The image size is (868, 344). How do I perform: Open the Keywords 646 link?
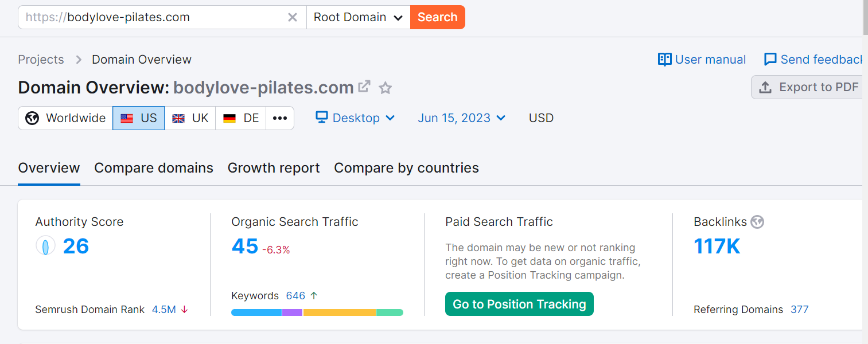click(x=297, y=295)
